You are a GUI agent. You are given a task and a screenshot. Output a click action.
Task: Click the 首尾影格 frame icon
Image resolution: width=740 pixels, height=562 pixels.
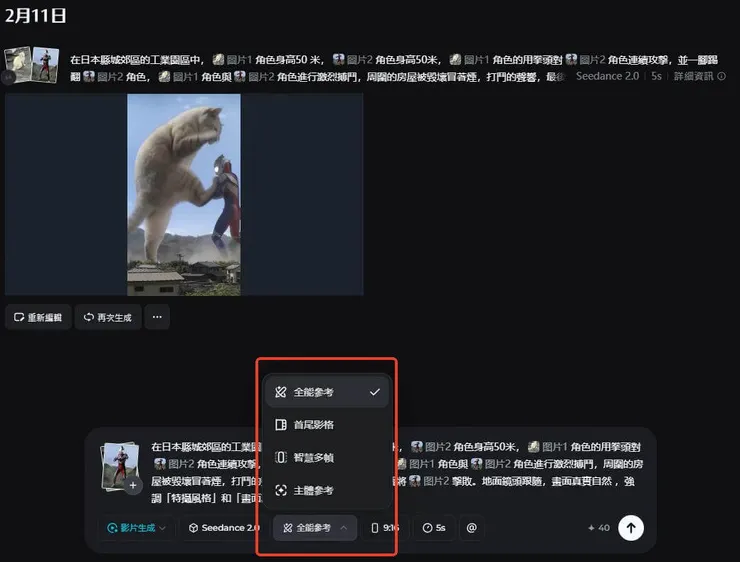click(x=281, y=425)
